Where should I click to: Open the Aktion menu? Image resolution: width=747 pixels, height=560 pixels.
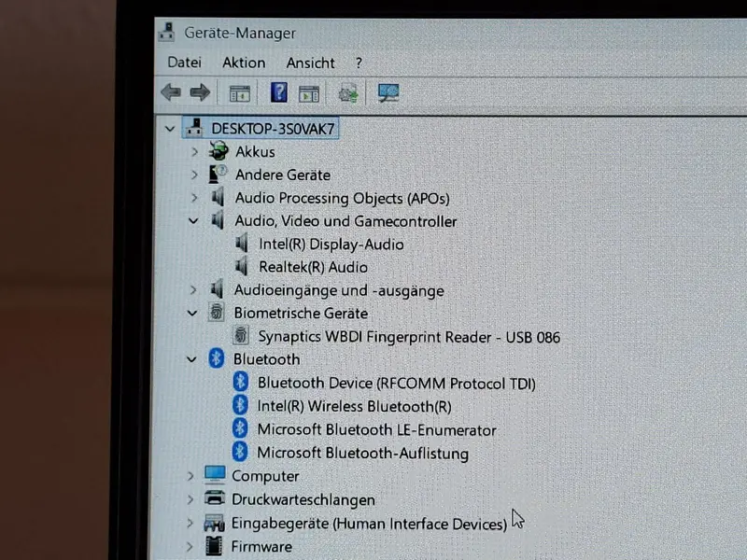pyautogui.click(x=244, y=63)
